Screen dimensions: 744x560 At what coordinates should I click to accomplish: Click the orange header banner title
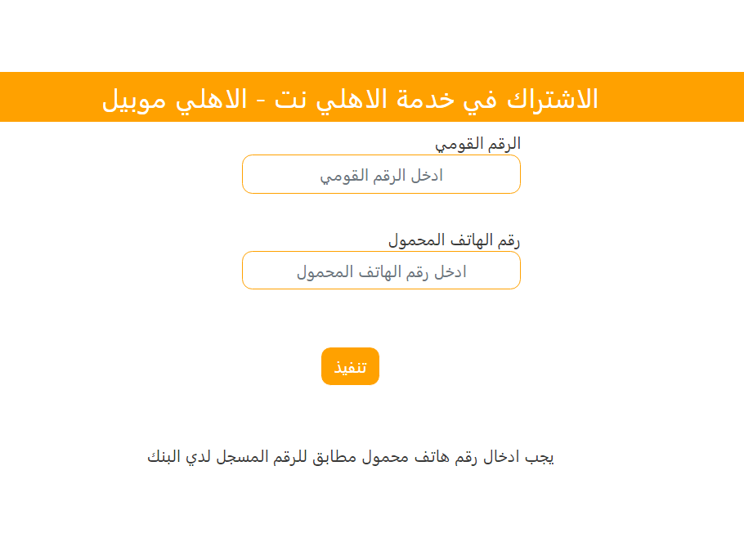[x=350, y=99]
